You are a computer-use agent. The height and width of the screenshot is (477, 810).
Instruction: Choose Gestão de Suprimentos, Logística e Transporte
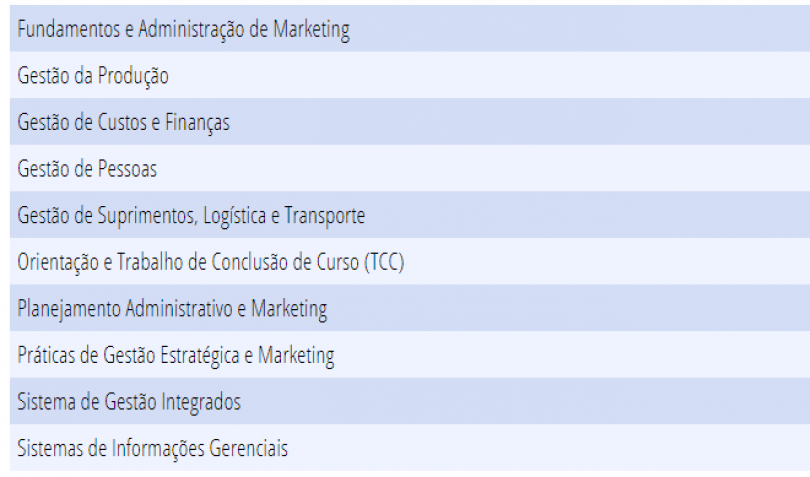(x=410, y=214)
